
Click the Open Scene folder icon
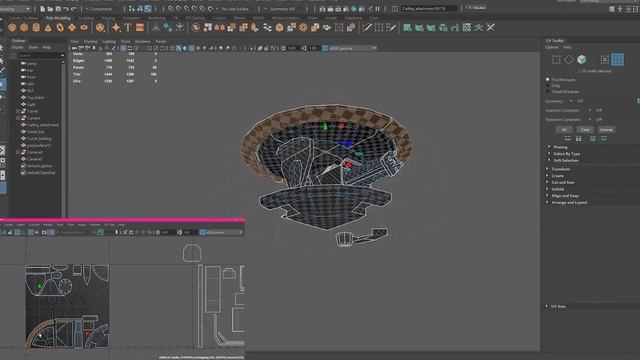[50, 9]
